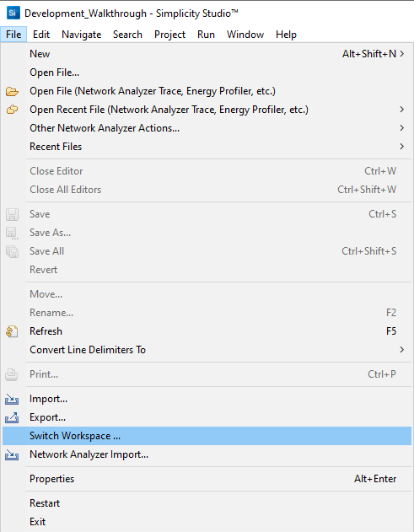Image resolution: width=414 pixels, height=532 pixels.
Task: Choose Network Analyzer Import... entry
Action: pyautogui.click(x=207, y=454)
